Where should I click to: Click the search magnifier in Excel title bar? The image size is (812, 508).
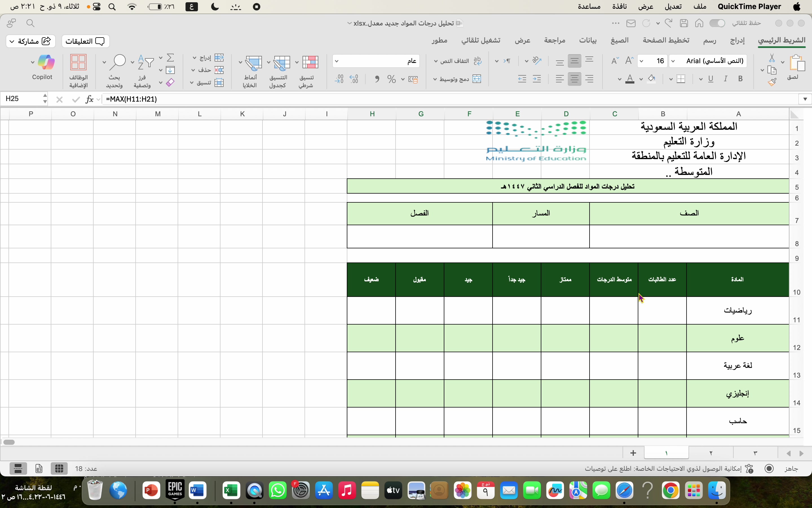(30, 23)
